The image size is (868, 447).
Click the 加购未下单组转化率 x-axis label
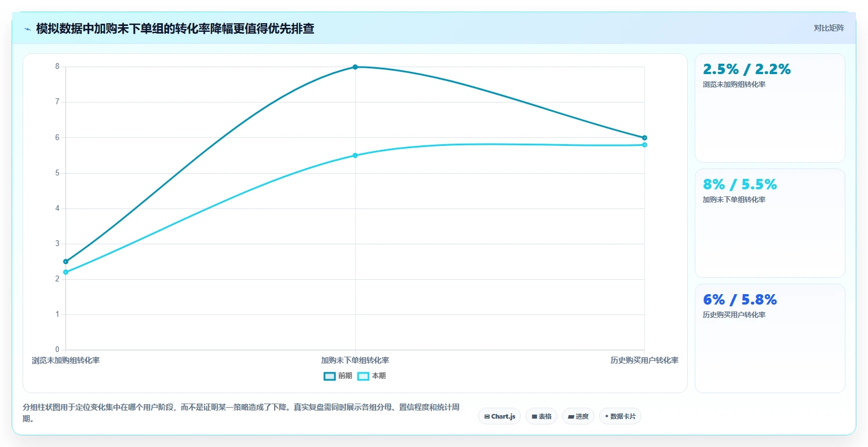(x=355, y=360)
